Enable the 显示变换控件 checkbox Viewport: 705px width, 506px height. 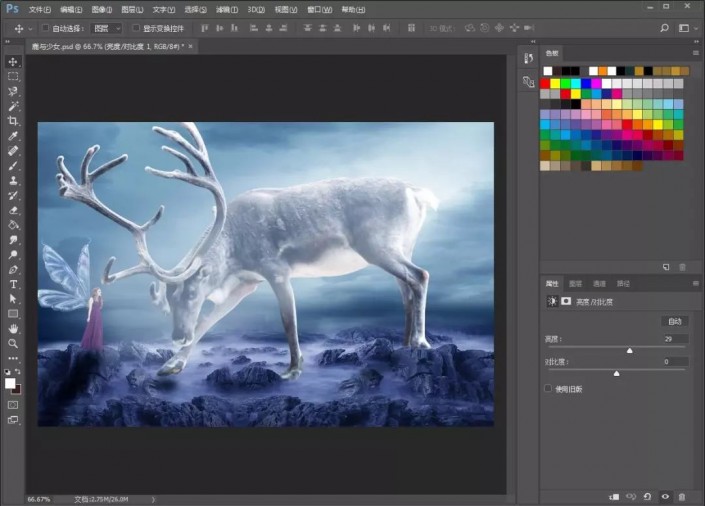click(136, 28)
